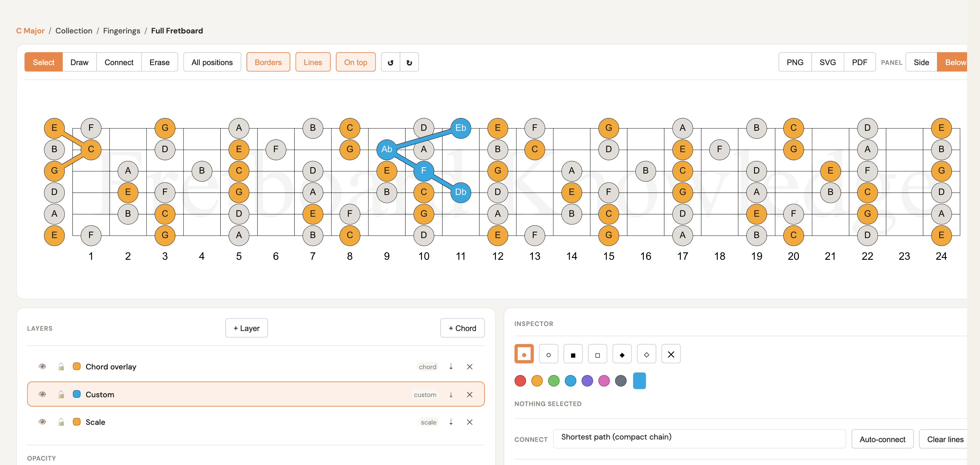The width and height of the screenshot is (980, 465).
Task: Click the redo arrow icon
Action: [x=409, y=62]
